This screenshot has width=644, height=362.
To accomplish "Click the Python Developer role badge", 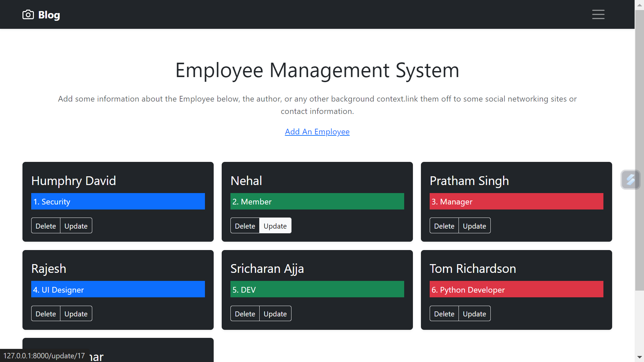I will click(x=516, y=289).
